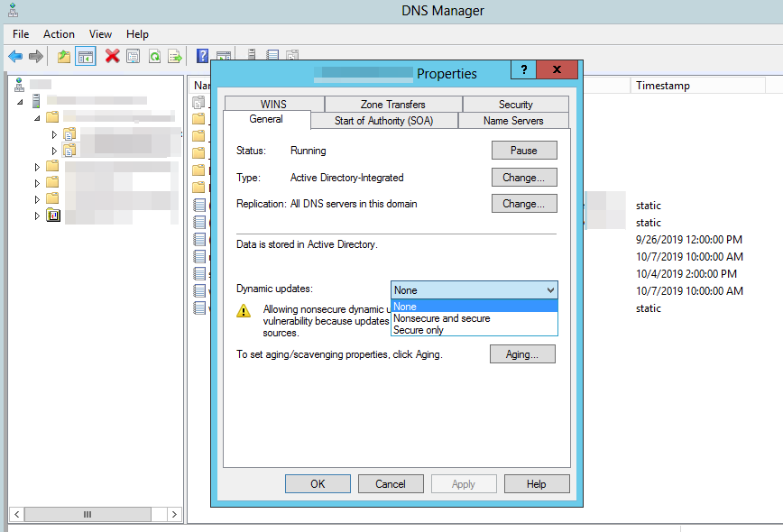Screen dimensions: 783x532
Task: Click the Forward arrow toolbar icon
Action: (x=36, y=57)
